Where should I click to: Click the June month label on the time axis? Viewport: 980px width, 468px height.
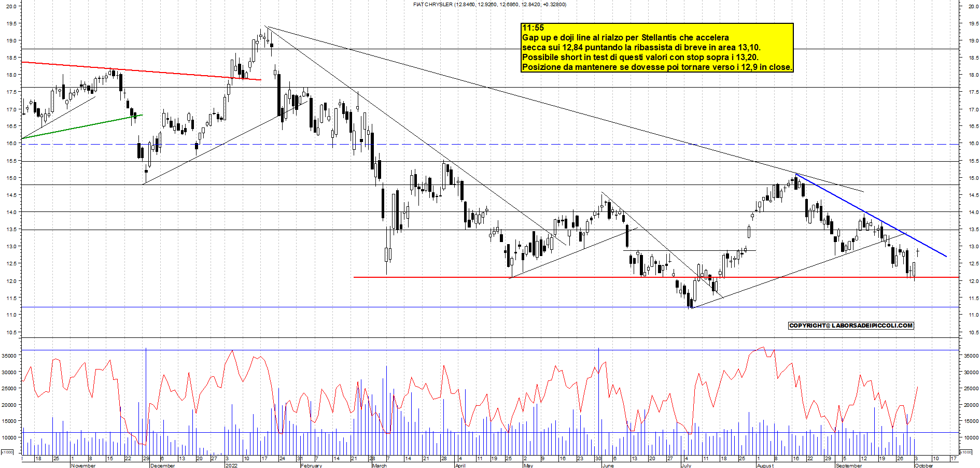608,465
